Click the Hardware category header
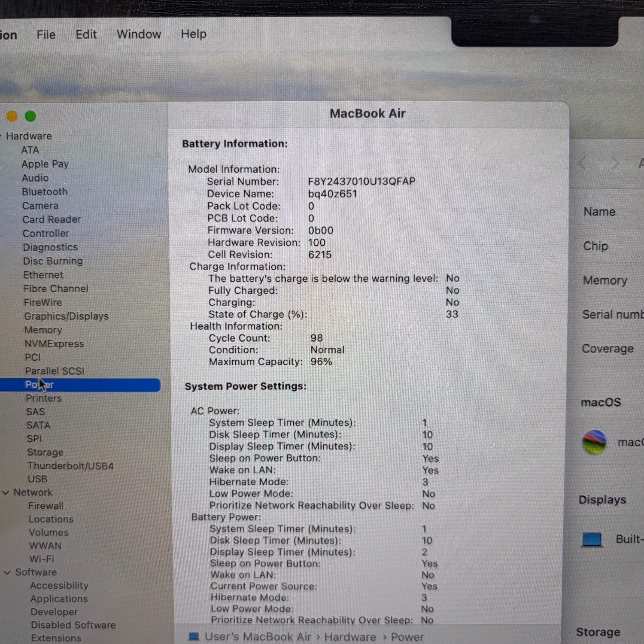 29,136
